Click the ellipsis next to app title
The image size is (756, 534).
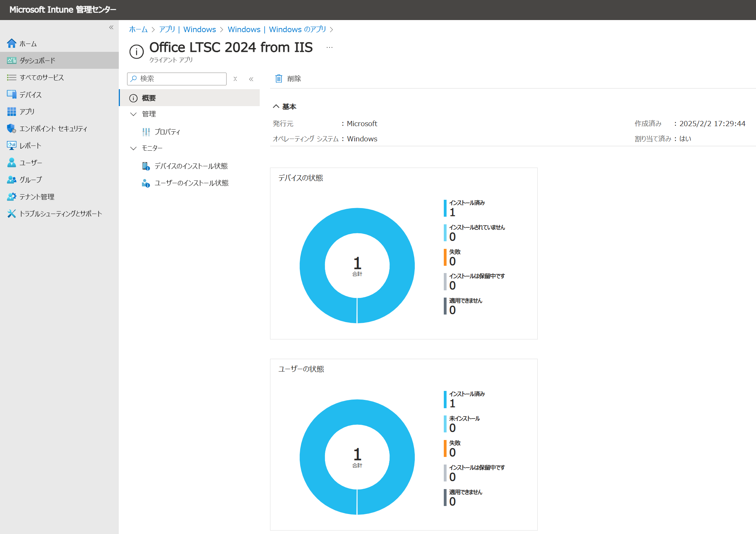[329, 47]
